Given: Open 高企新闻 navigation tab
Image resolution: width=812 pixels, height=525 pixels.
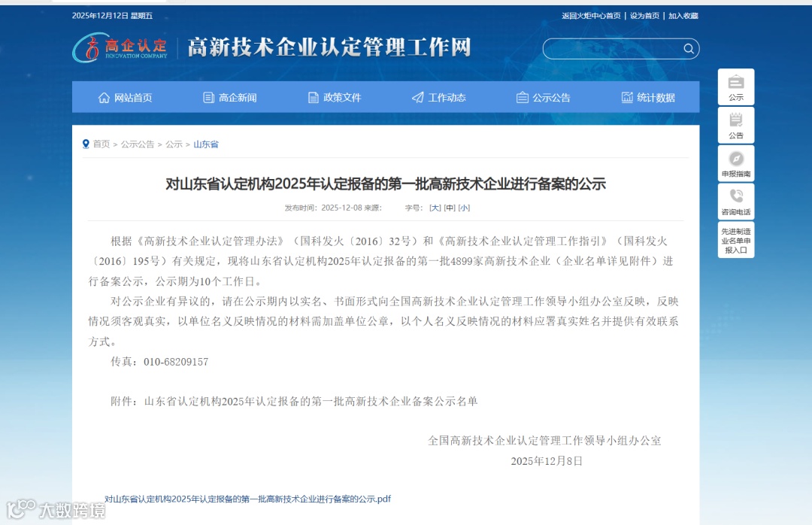Looking at the screenshot, I should [229, 98].
